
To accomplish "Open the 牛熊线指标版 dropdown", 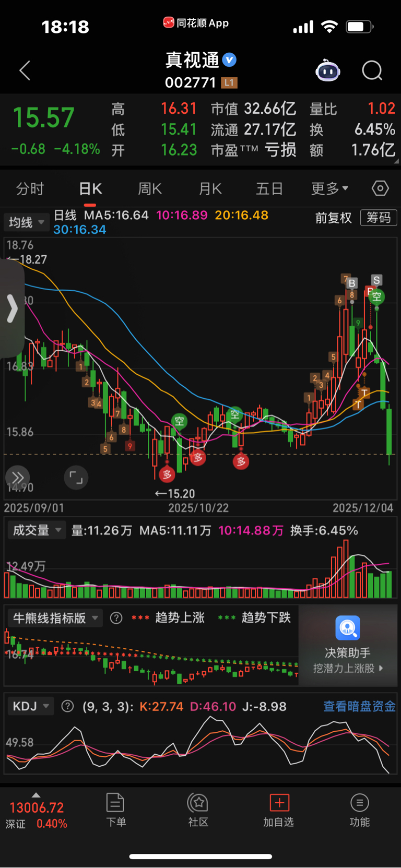I will 55,618.
